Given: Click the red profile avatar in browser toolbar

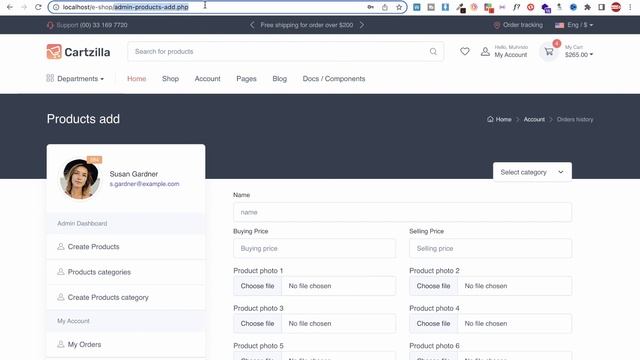Looking at the screenshot, I should tap(616, 7).
